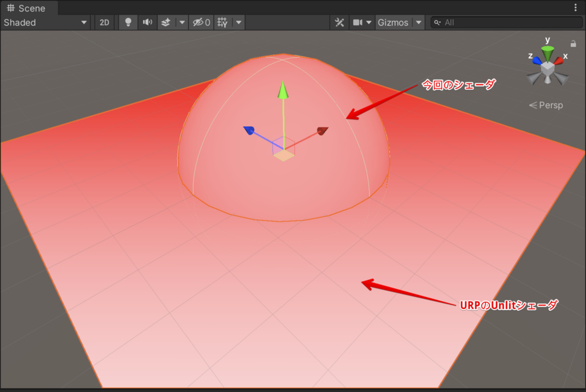Open the Gizmos dropdown arrow
Viewport: 586px width, 392px height.
[x=419, y=23]
